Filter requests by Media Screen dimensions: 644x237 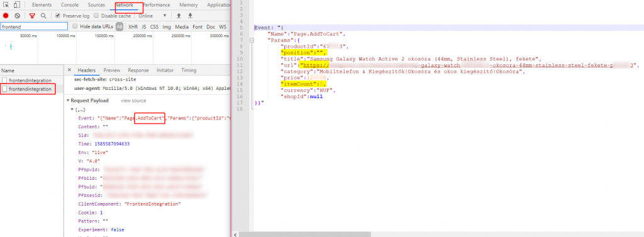tap(182, 26)
